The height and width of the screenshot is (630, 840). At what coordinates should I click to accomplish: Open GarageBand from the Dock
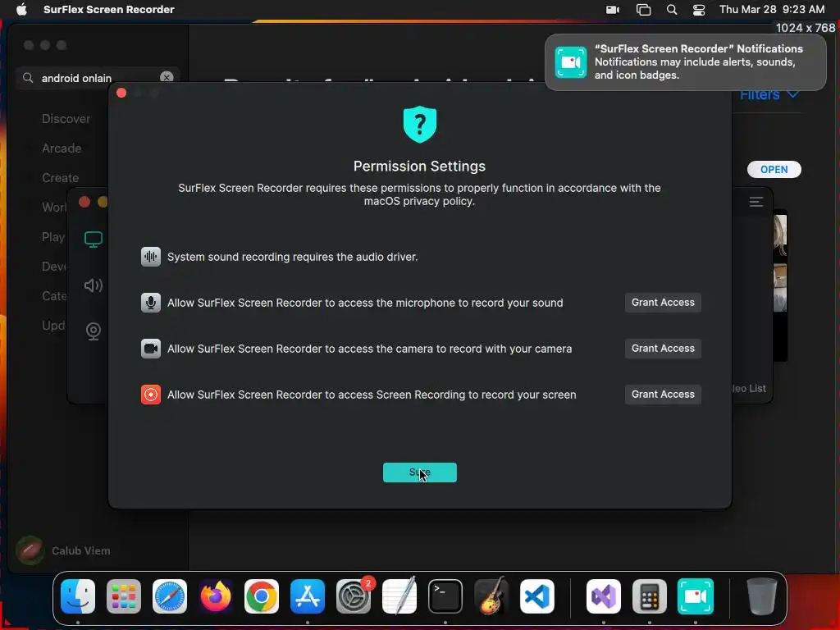click(x=491, y=596)
